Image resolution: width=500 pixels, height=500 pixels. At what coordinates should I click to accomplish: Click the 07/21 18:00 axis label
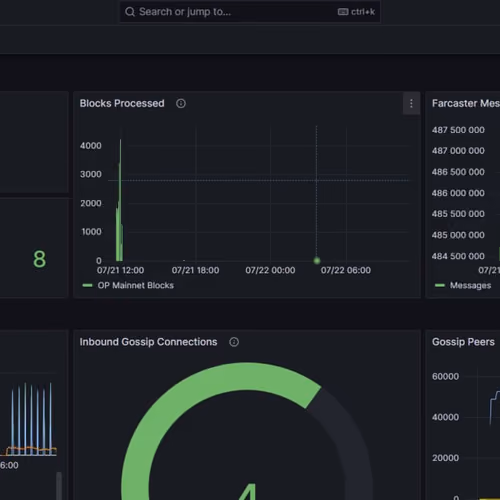click(195, 270)
